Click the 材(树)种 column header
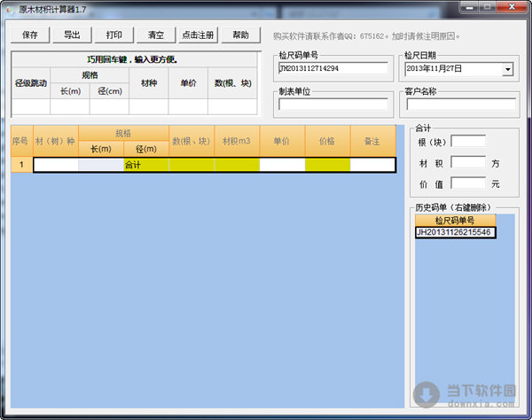532x420 pixels. click(x=55, y=141)
